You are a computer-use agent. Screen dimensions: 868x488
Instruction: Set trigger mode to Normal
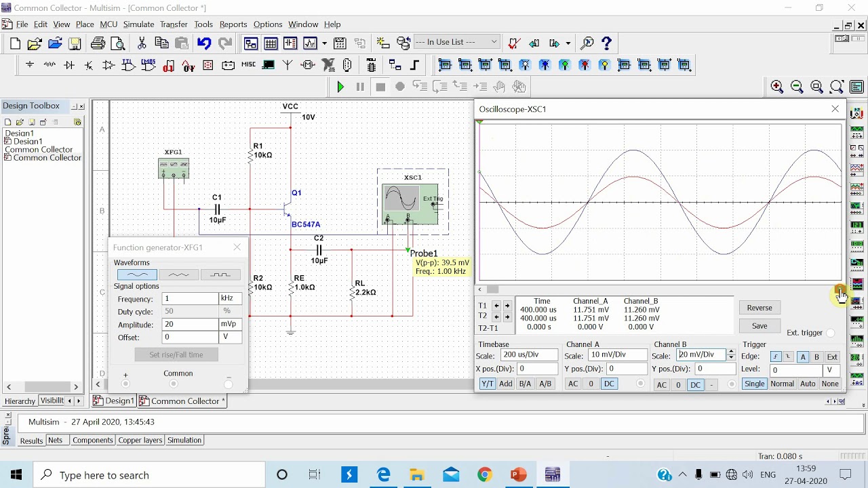click(x=782, y=384)
